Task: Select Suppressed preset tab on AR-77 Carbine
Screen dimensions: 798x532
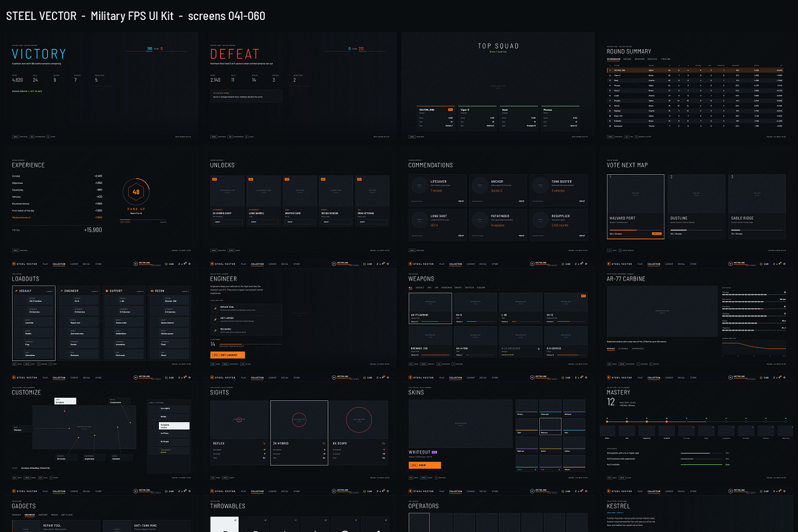Action: 638,348
